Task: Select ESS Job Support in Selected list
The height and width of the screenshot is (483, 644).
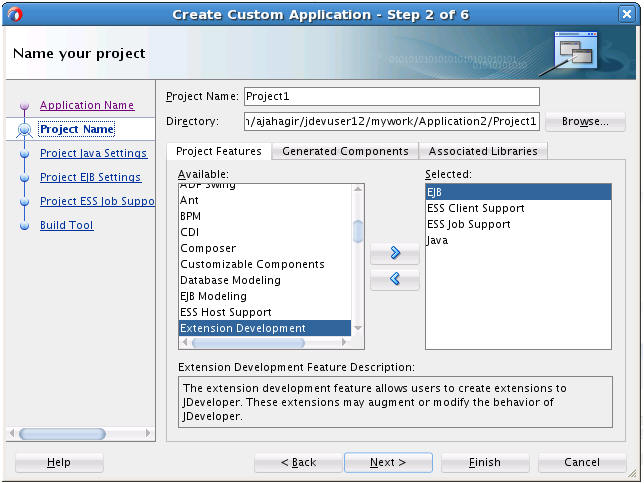Action: click(x=518, y=224)
